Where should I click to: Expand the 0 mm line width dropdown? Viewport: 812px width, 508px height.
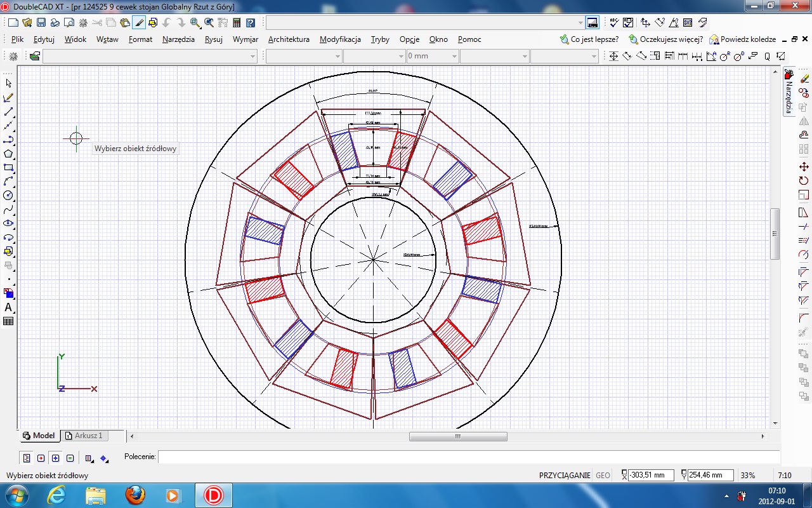point(454,57)
